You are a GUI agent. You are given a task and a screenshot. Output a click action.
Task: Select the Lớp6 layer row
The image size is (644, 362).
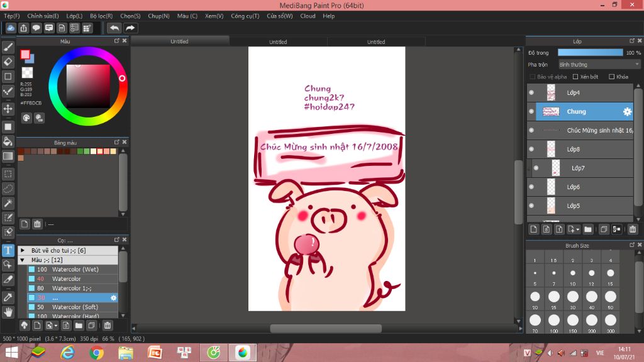point(580,187)
